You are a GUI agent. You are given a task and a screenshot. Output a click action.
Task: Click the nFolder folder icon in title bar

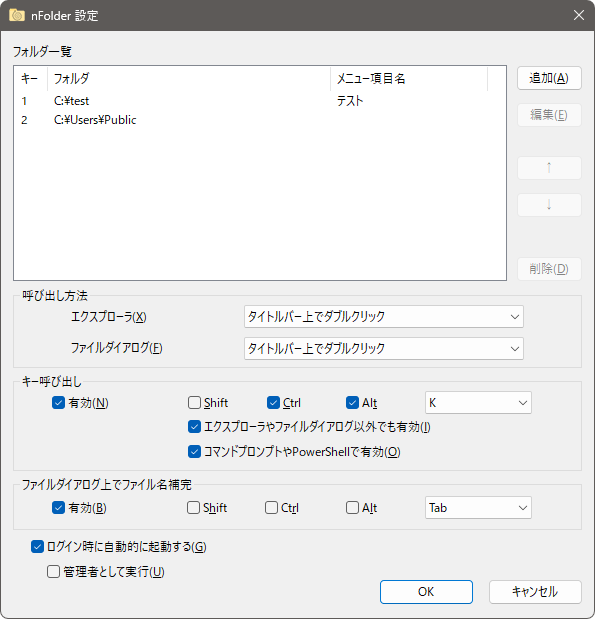point(17,15)
